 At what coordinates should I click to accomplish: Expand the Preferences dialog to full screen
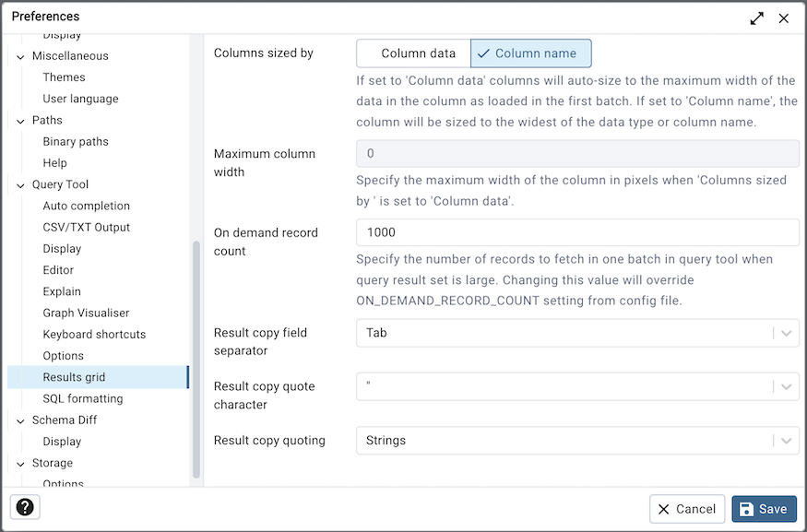pos(756,17)
